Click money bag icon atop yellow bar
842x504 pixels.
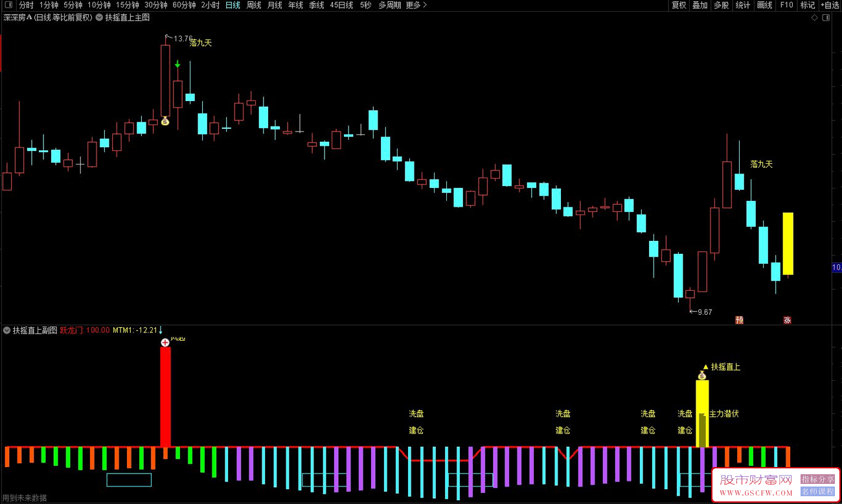click(701, 375)
